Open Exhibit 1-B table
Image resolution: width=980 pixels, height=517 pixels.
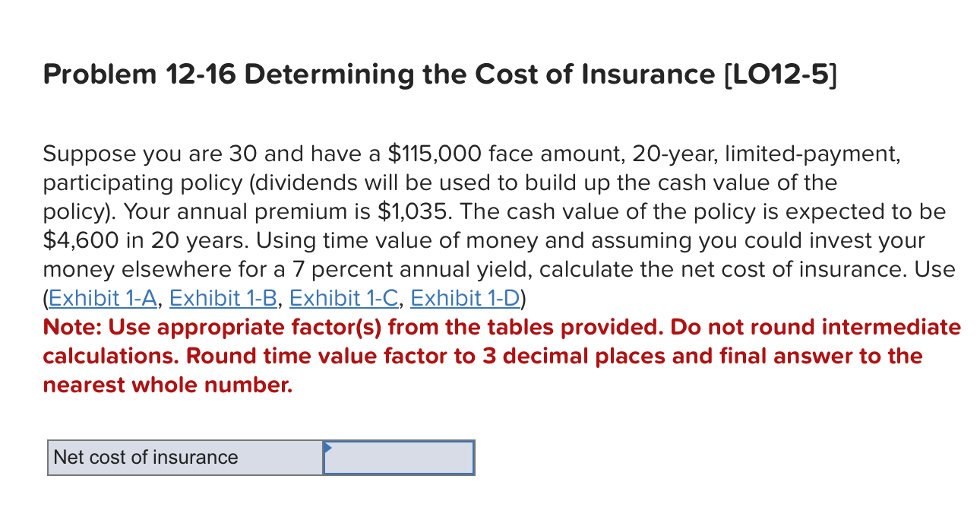[222, 298]
